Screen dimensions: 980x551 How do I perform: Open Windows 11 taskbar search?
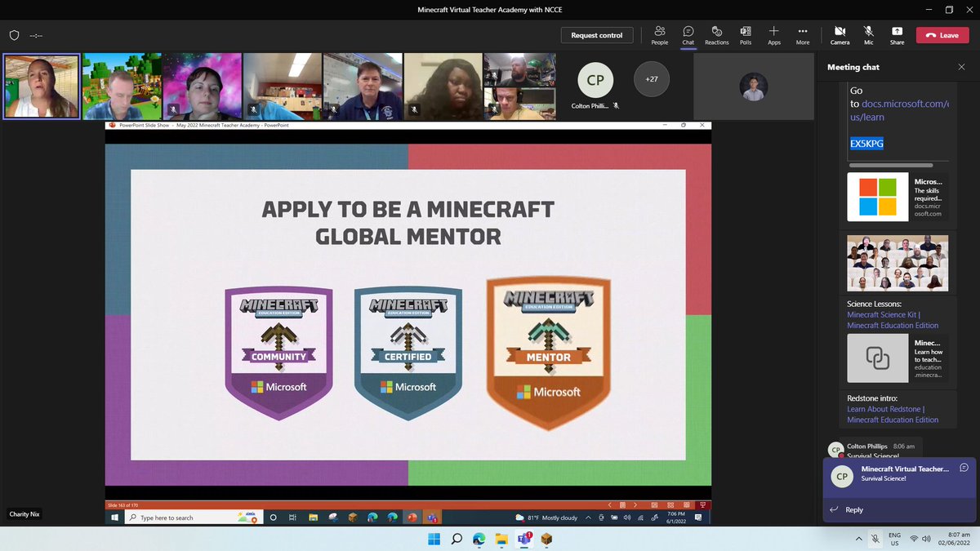pyautogui.click(x=457, y=539)
